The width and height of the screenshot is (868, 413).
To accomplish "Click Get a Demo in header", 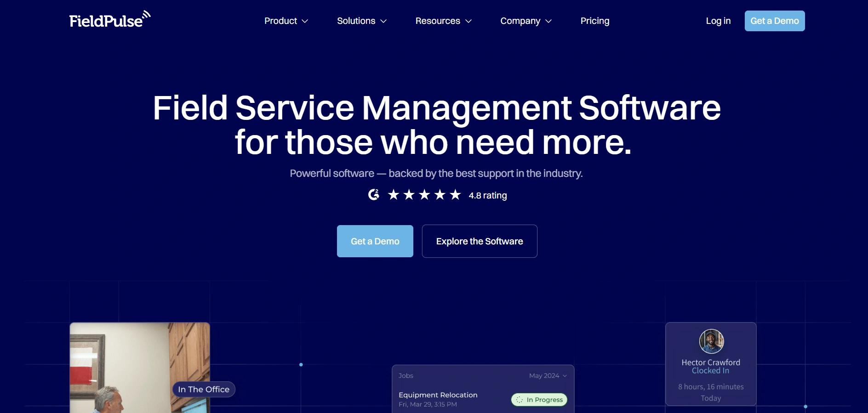I will pos(775,21).
